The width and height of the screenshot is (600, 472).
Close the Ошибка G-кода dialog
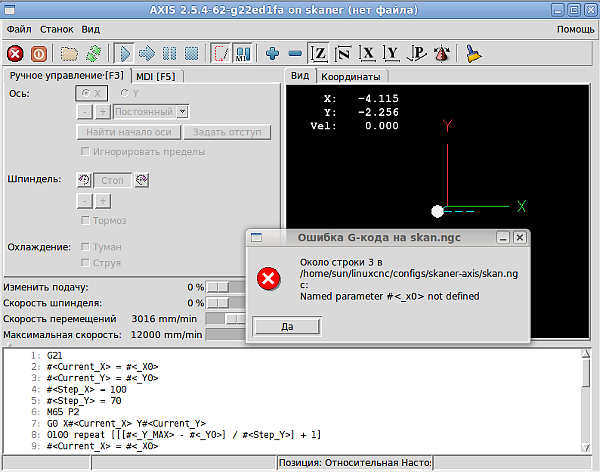pyautogui.click(x=520, y=238)
